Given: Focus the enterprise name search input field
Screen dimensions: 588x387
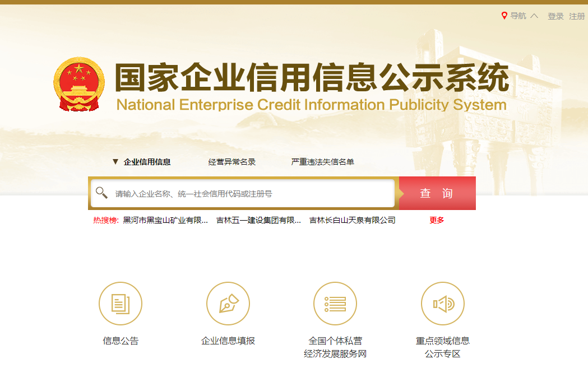Looking at the screenshot, I should click(x=243, y=193).
